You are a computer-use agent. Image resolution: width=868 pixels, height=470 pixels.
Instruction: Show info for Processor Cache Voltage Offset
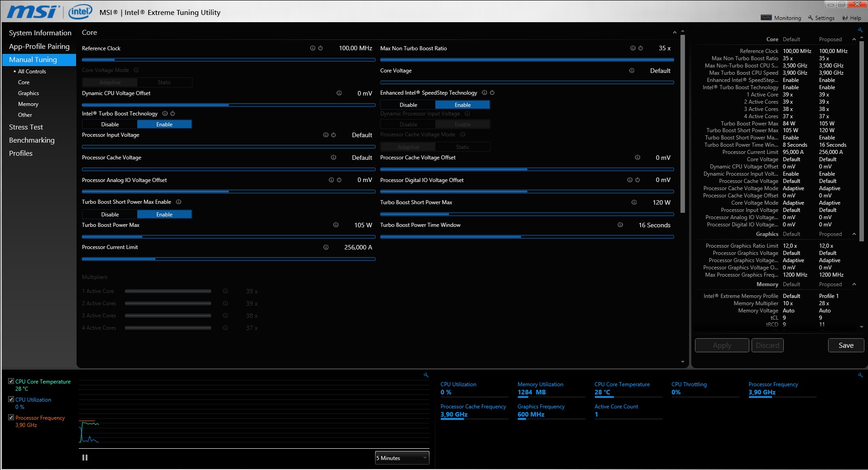(x=637, y=158)
